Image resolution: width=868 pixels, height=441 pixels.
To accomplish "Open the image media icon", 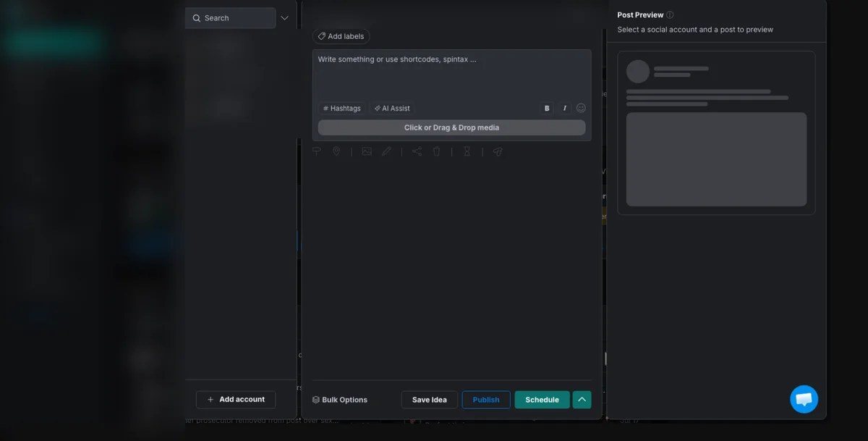I will pos(367,151).
